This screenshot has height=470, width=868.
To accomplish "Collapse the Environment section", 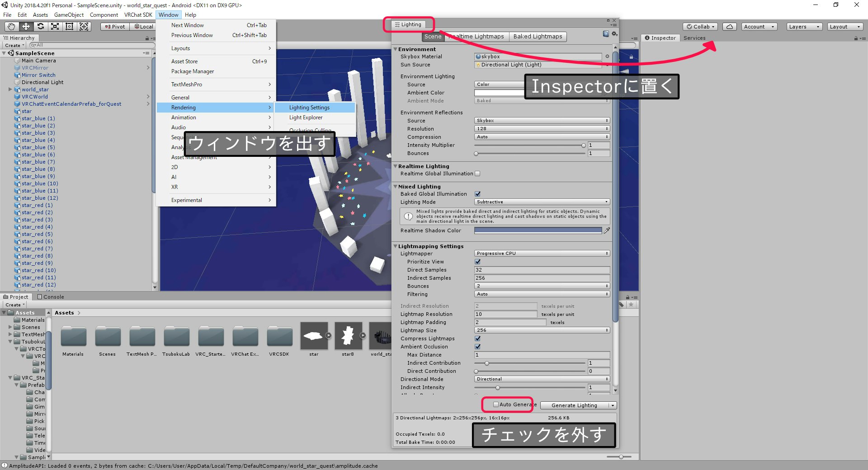I will (396, 49).
